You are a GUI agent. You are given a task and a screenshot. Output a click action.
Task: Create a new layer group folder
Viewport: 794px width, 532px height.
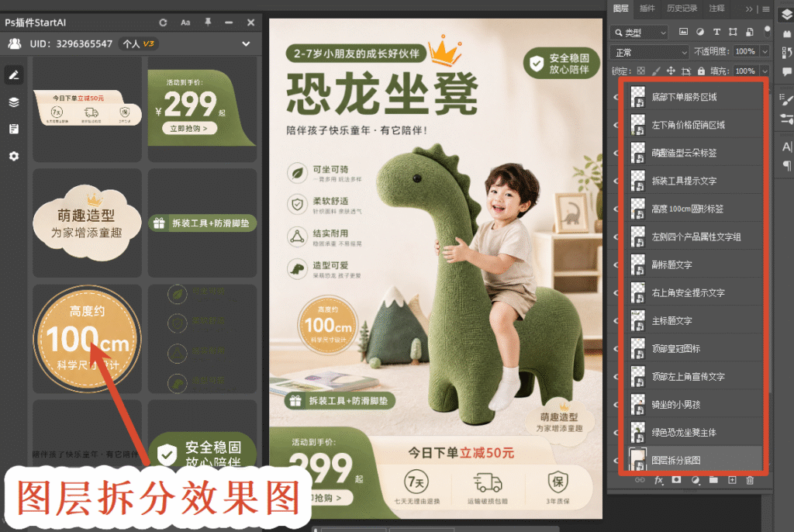point(713,480)
